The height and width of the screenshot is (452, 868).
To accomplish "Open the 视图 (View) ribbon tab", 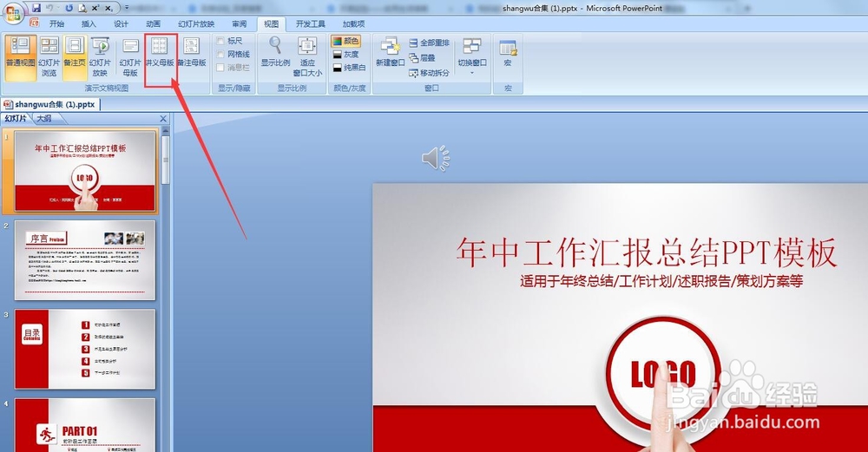I will pos(271,23).
